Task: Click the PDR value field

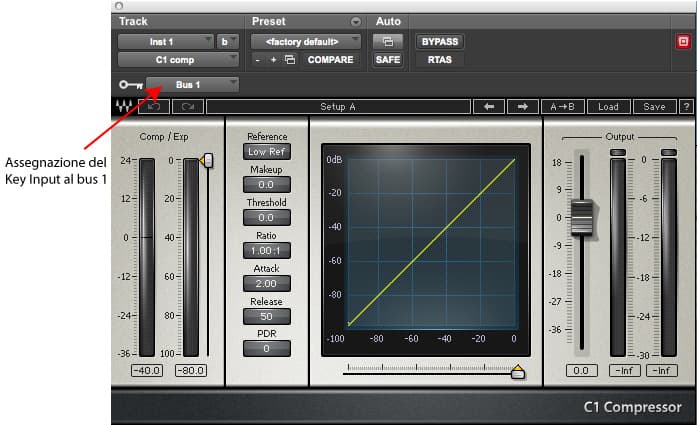Action: coord(267,349)
